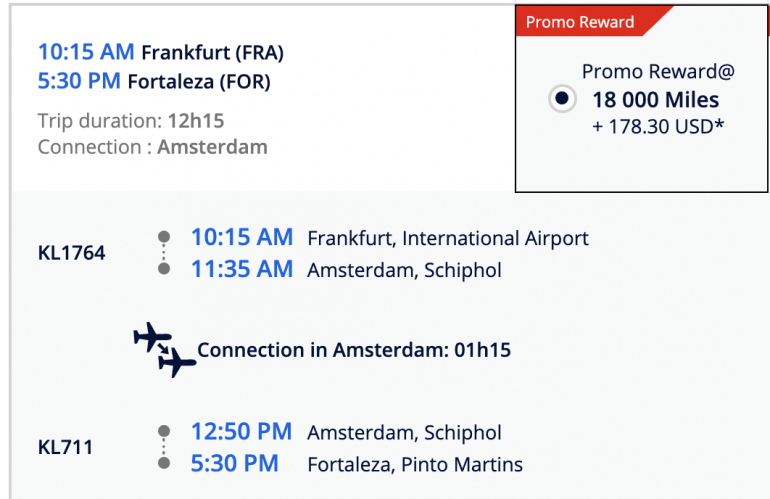The height and width of the screenshot is (499, 770).
Task: Select the Promo Reward radio button
Action: click(562, 99)
